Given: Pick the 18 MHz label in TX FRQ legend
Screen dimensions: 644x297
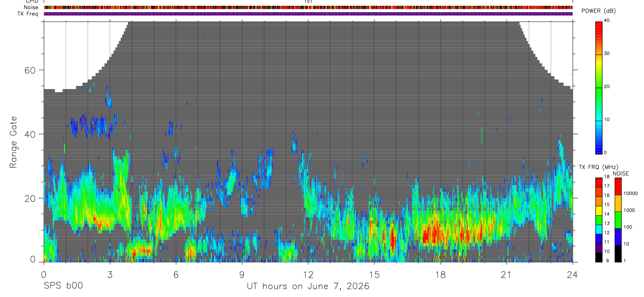Looking at the screenshot, I should coord(607,177).
